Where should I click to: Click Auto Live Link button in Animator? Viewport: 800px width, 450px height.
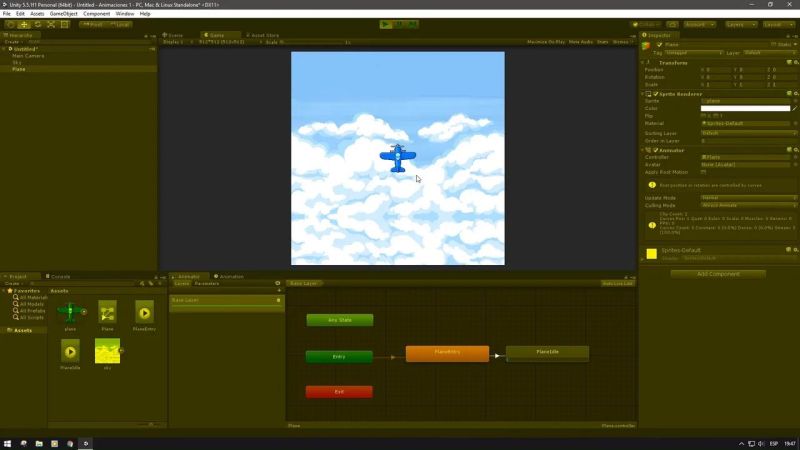click(617, 284)
